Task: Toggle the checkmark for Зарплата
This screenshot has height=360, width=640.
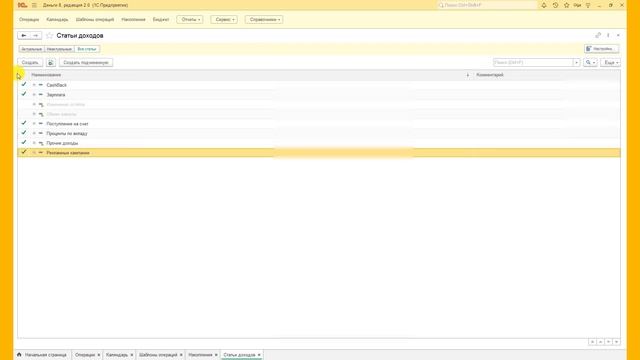Action: coord(24,94)
